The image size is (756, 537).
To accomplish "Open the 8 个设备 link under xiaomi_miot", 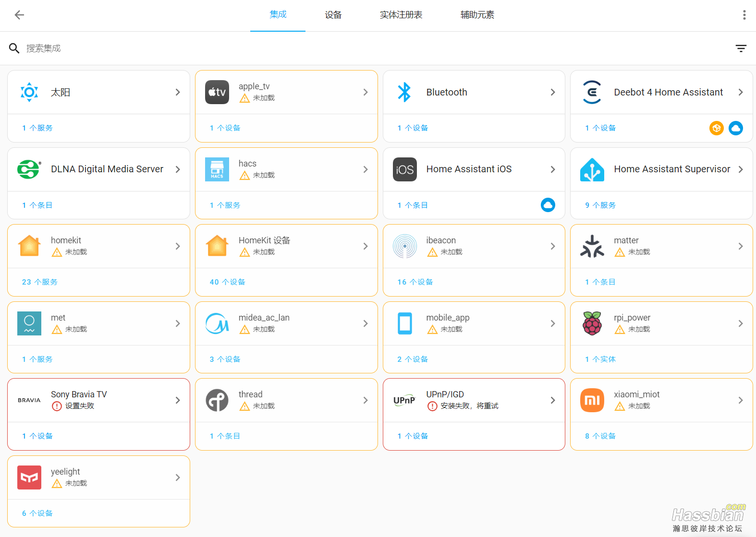I will tap(600, 436).
